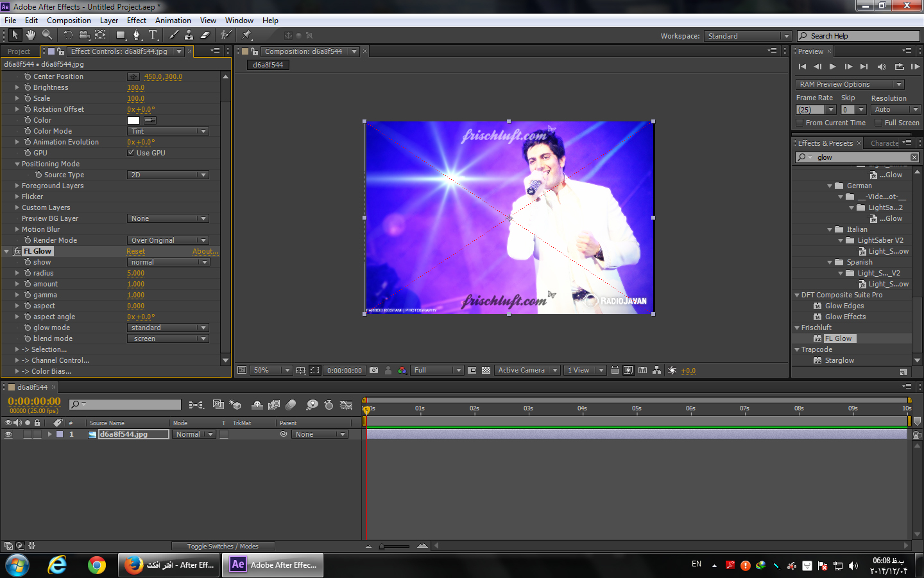The width and height of the screenshot is (924, 578).
Task: Select the Rotation tool
Action: tap(67, 35)
